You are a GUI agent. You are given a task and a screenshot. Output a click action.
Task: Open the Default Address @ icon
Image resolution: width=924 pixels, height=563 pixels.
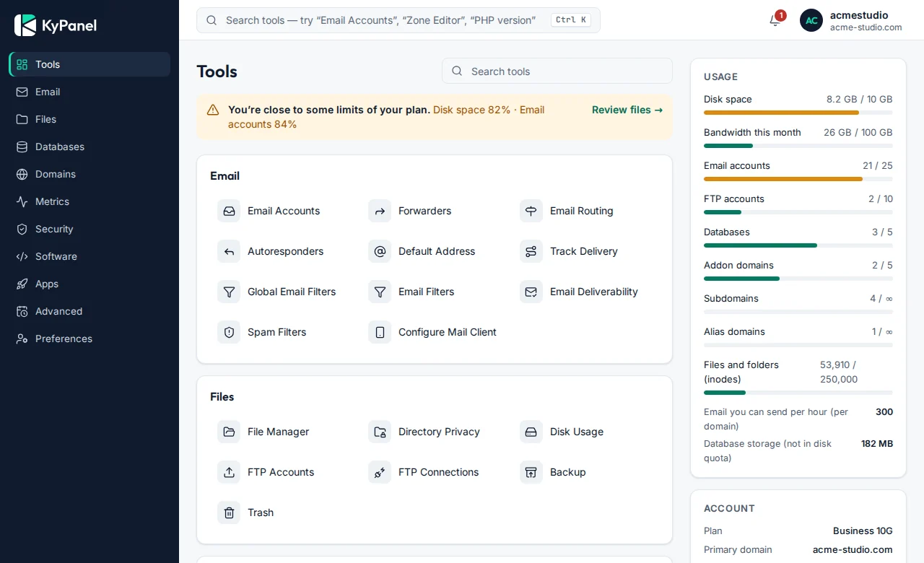pyautogui.click(x=380, y=251)
